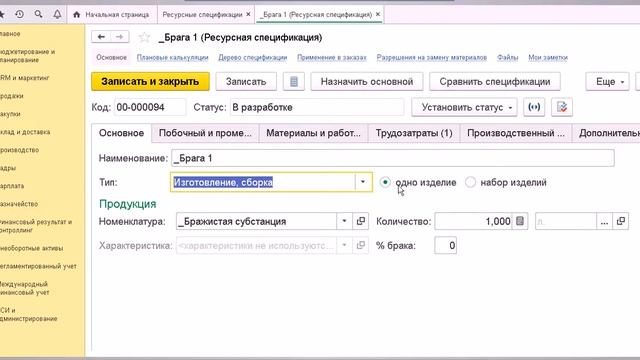
Task: Open the notifications bell icon
Action: coord(57,14)
